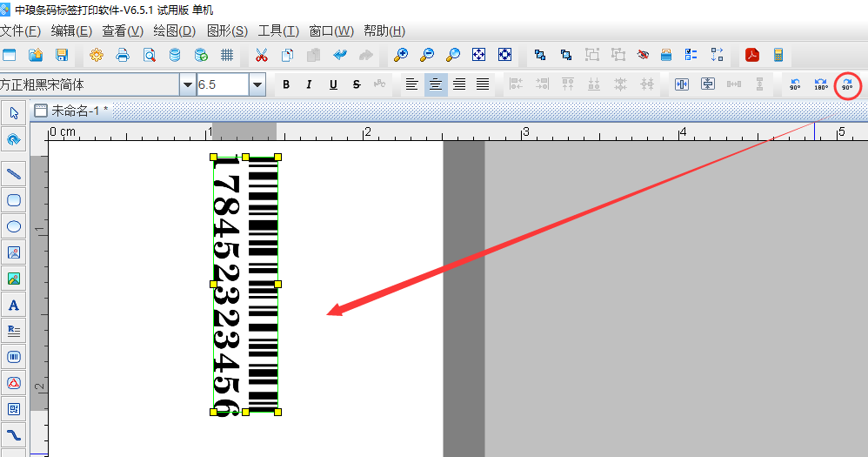
Task: Select the text tool A
Action: pos(14,305)
